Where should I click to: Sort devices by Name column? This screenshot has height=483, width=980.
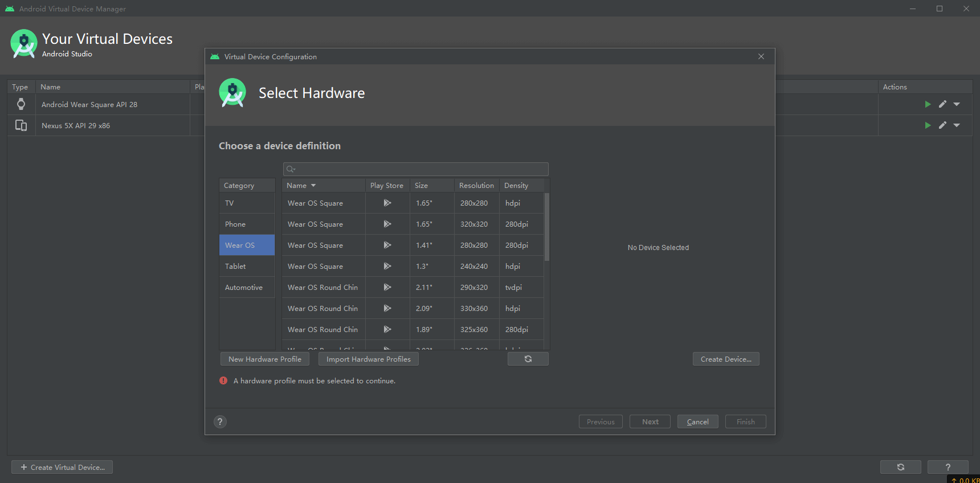coord(324,186)
